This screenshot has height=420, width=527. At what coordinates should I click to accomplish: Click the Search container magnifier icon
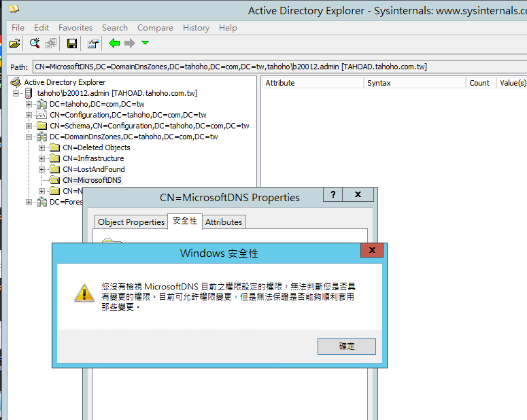tap(35, 43)
